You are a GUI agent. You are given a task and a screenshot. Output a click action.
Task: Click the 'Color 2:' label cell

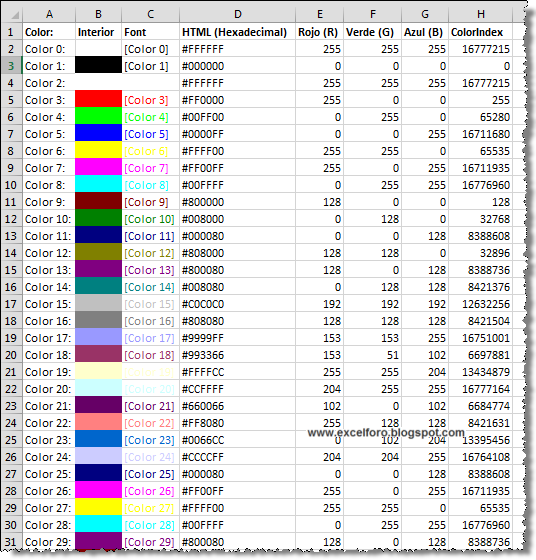(x=49, y=83)
